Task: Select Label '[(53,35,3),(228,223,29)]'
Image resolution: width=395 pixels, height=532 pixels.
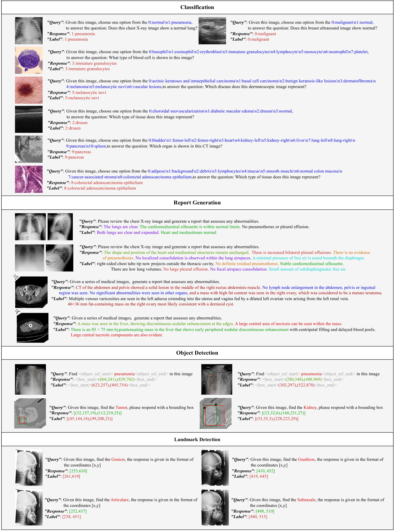Action: pos(277,419)
